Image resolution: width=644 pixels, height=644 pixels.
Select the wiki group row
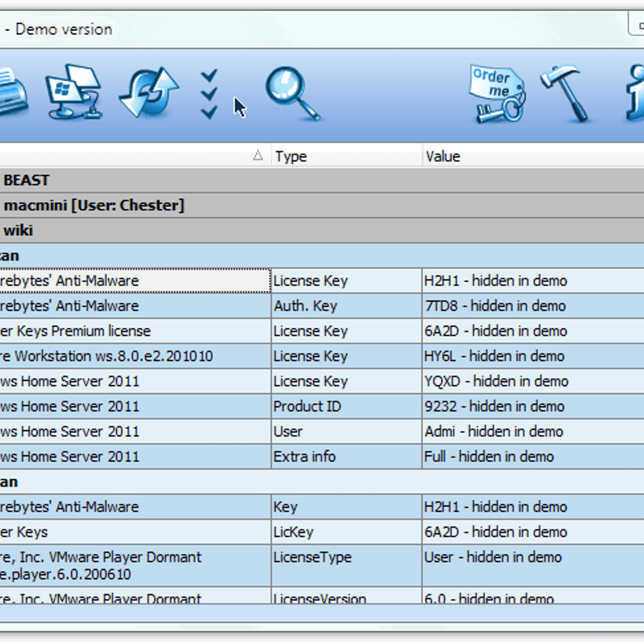click(x=322, y=230)
